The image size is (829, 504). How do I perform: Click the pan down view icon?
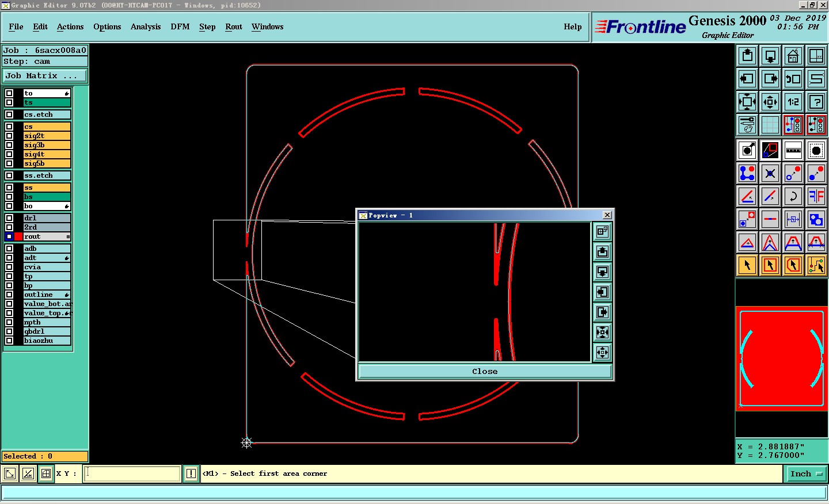tap(770, 56)
